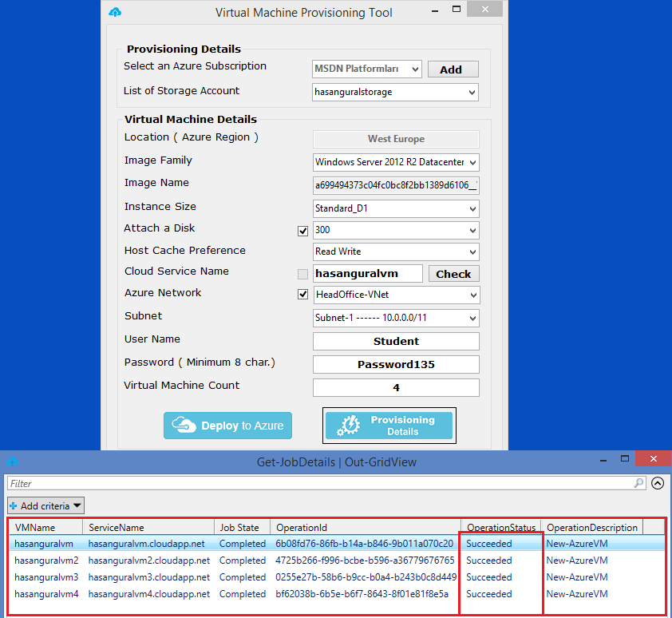Click the plus icon beside Add criteria
Screen dimensions: 672x618
13,505
